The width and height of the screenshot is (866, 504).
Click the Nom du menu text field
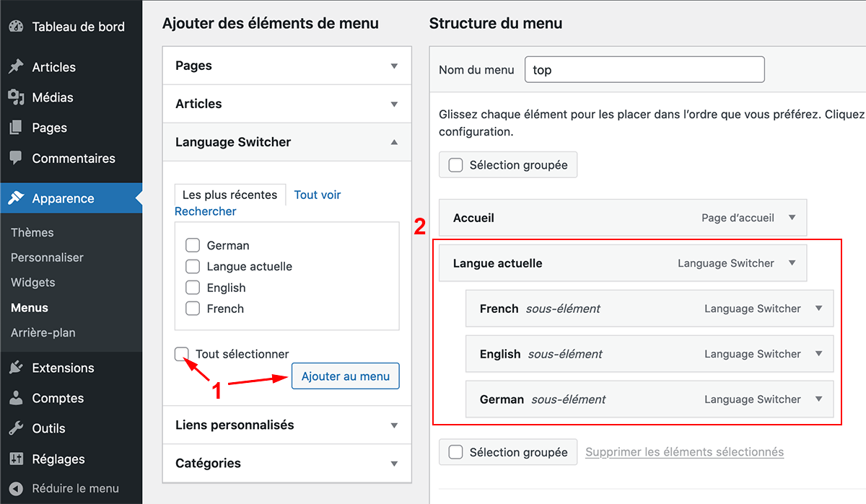644,70
